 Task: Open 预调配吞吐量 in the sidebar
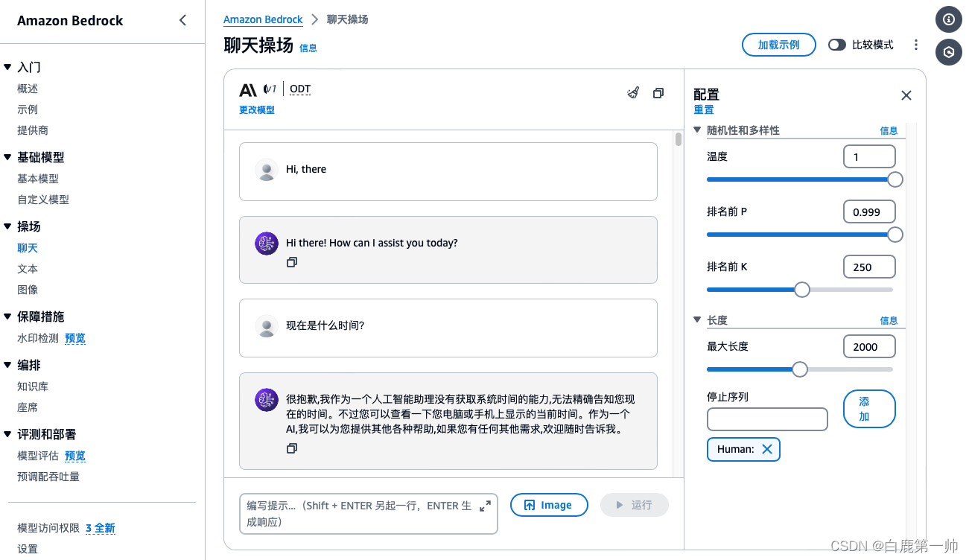pos(48,477)
